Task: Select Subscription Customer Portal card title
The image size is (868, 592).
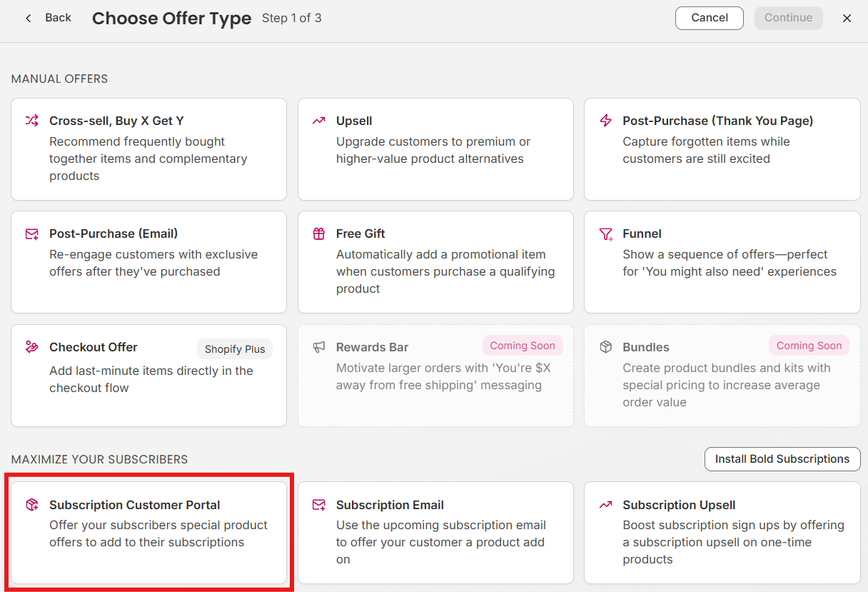Action: [x=135, y=505]
